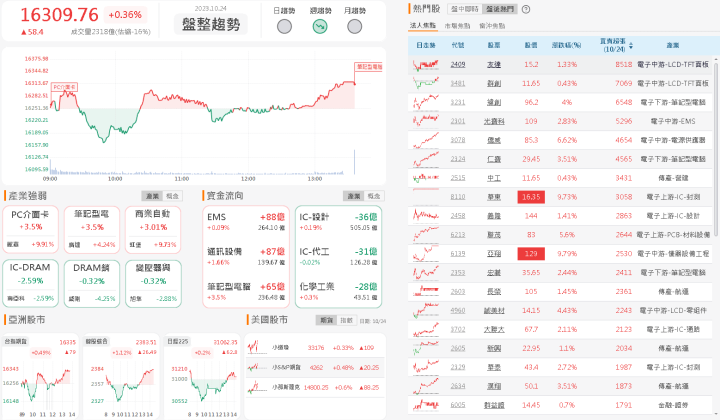The width and height of the screenshot is (720, 420).
Task: Open the DRAM -0.32% industry card
Action: (x=92, y=283)
